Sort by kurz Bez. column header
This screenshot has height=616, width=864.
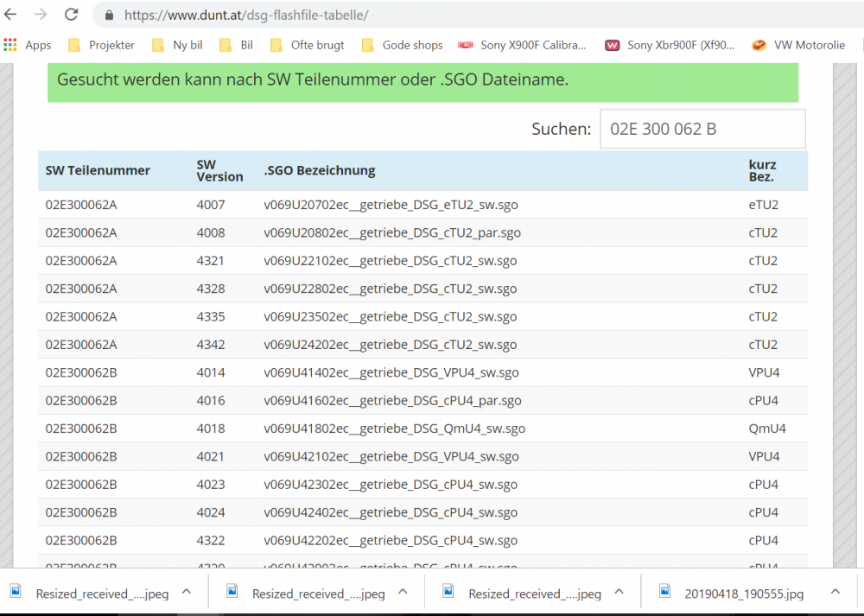pyautogui.click(x=763, y=171)
